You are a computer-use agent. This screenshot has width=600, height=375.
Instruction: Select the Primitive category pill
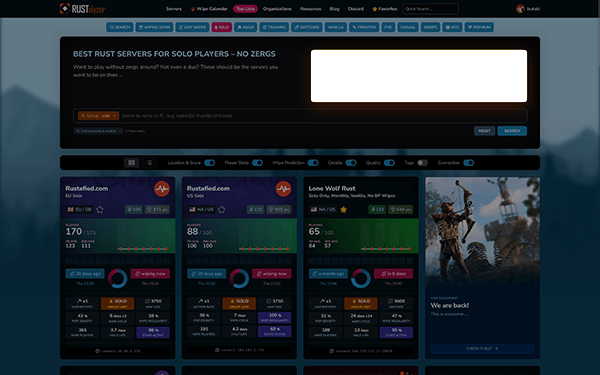[x=364, y=27]
